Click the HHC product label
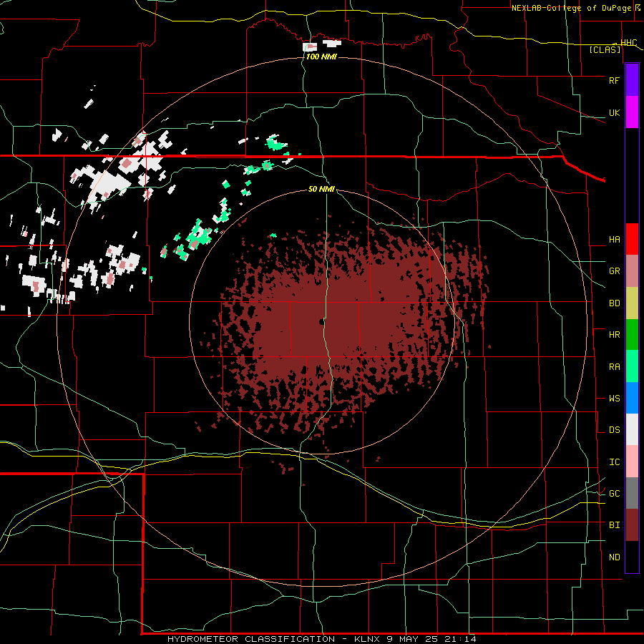 pyautogui.click(x=628, y=43)
